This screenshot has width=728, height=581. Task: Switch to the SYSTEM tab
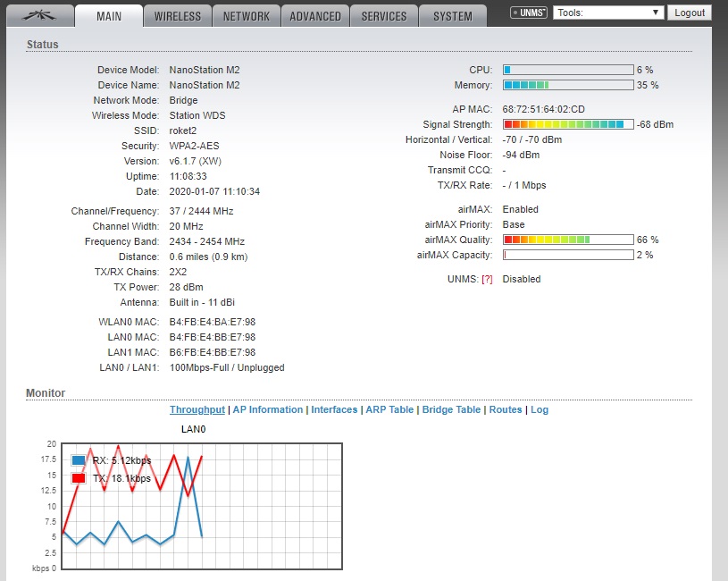(453, 16)
